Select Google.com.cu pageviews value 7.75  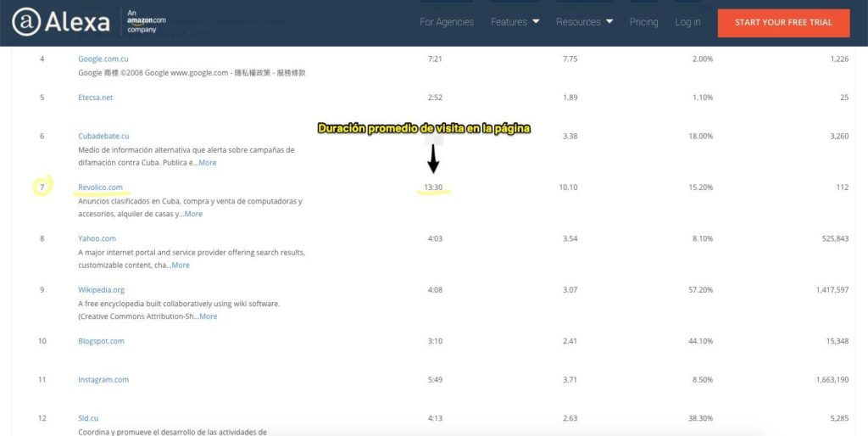click(x=570, y=59)
